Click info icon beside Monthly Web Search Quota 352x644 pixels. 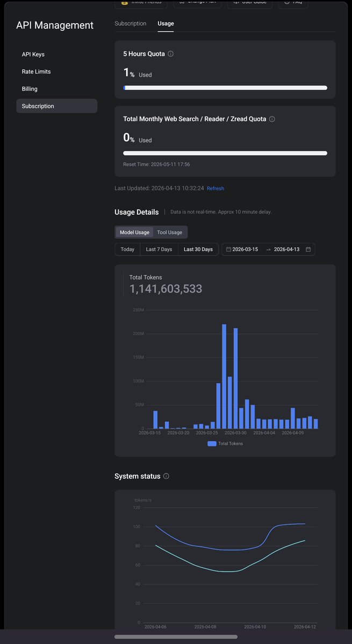click(x=272, y=119)
